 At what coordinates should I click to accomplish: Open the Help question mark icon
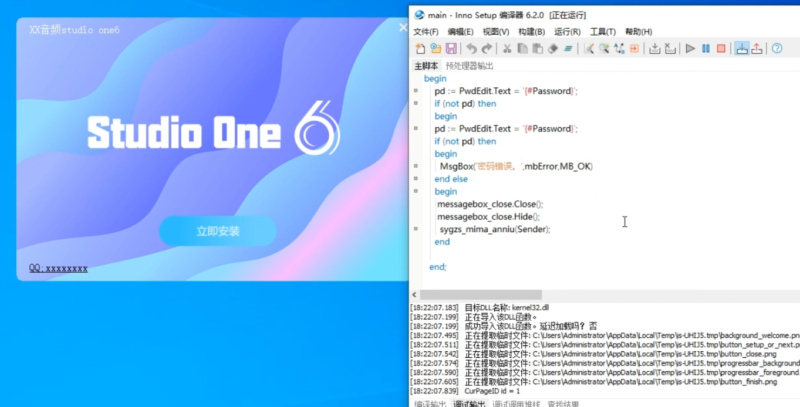pos(777,48)
